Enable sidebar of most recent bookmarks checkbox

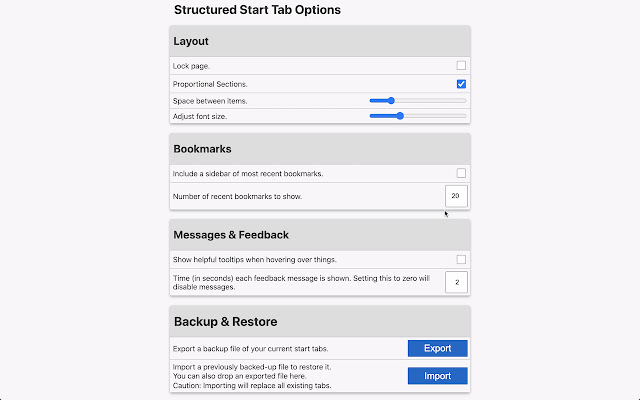click(x=461, y=173)
